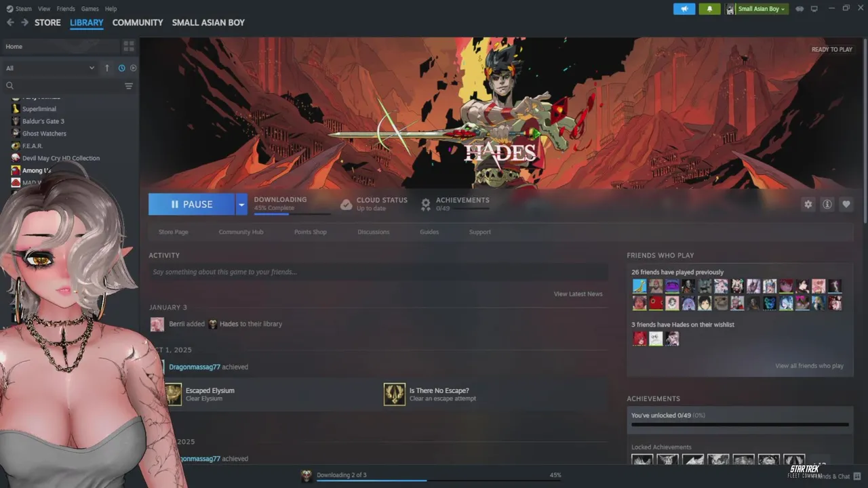Go forward with the navigation arrow
This screenshot has height=488, width=868.
tap(24, 22)
